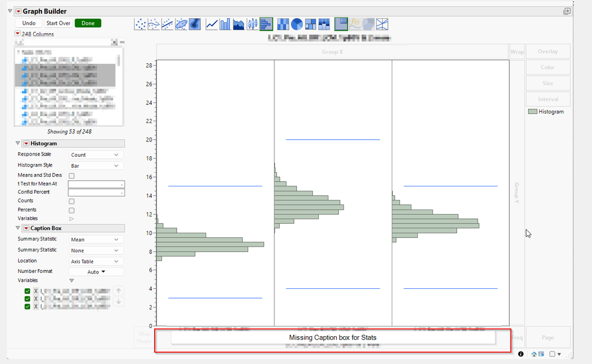Select the Area chart element icon
This screenshot has height=364, width=592.
click(x=239, y=24)
